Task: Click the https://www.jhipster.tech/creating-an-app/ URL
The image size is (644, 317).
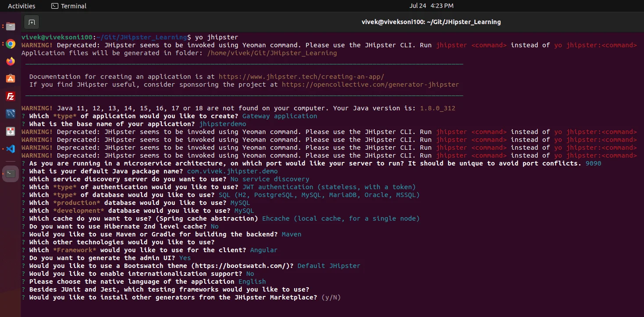Action: coord(301,77)
